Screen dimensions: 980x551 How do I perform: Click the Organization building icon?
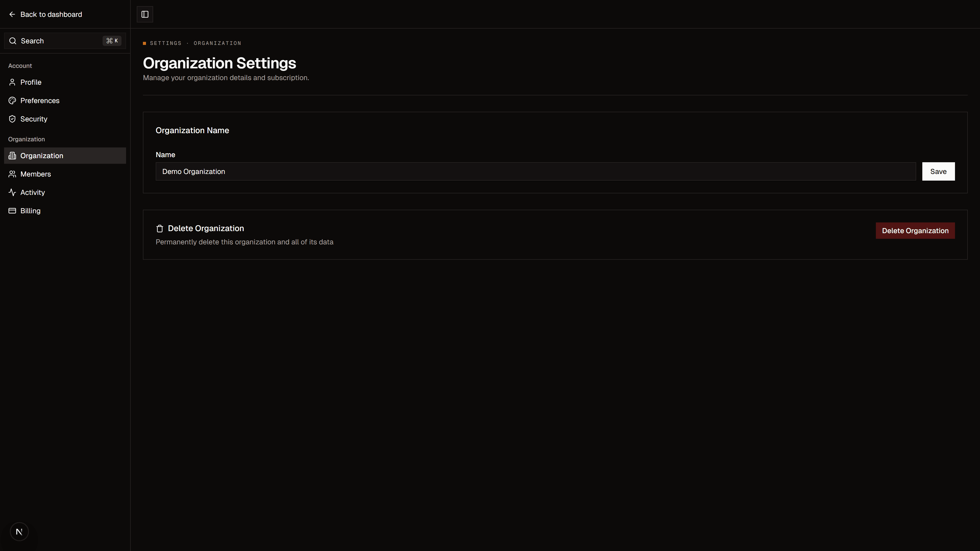[12, 156]
